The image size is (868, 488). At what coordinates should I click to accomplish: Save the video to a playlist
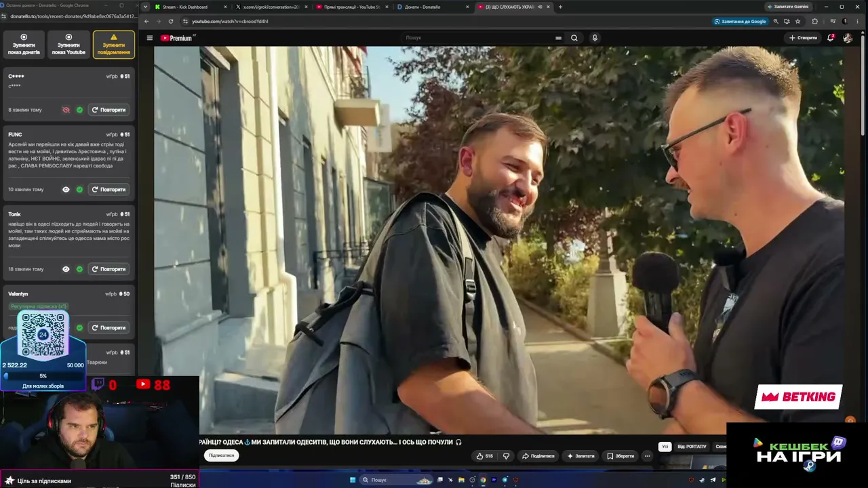(x=620, y=456)
